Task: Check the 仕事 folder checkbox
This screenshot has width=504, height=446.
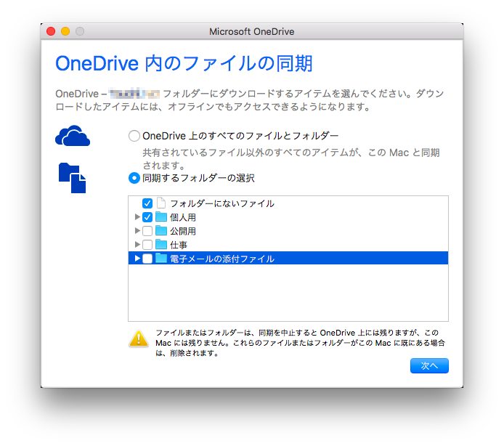Action: click(147, 245)
